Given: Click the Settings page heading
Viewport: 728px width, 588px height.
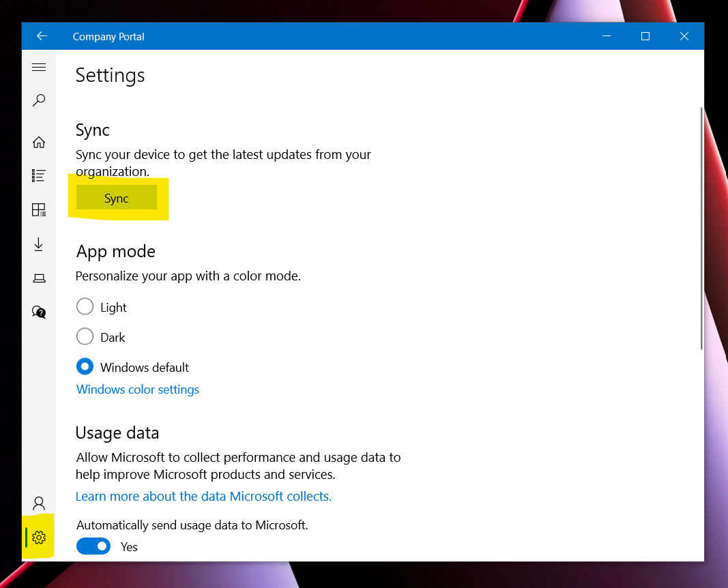Looking at the screenshot, I should (110, 76).
